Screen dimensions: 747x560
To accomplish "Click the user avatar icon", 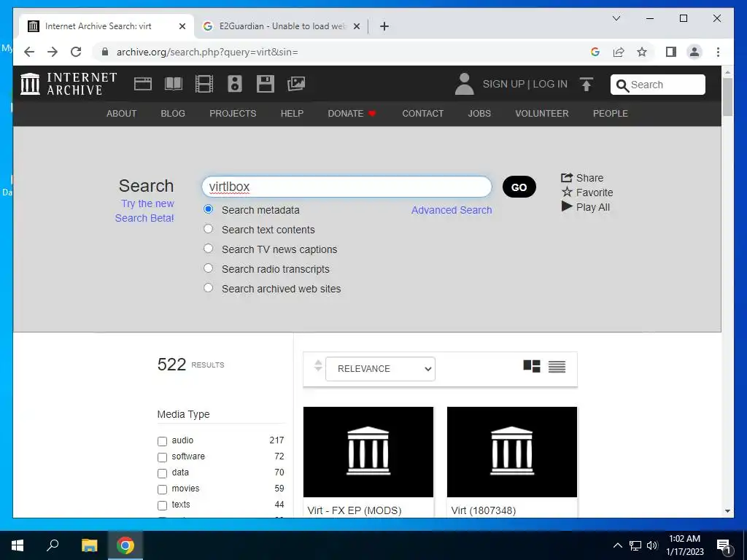I will [x=464, y=84].
